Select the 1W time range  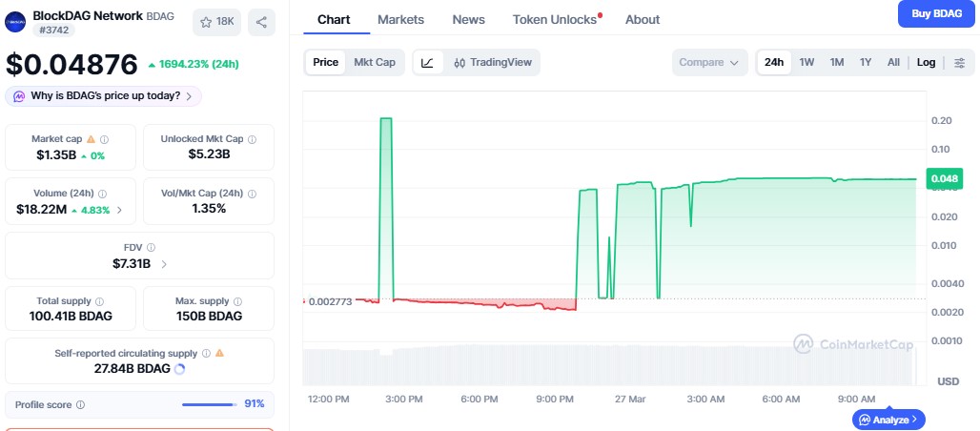(806, 63)
